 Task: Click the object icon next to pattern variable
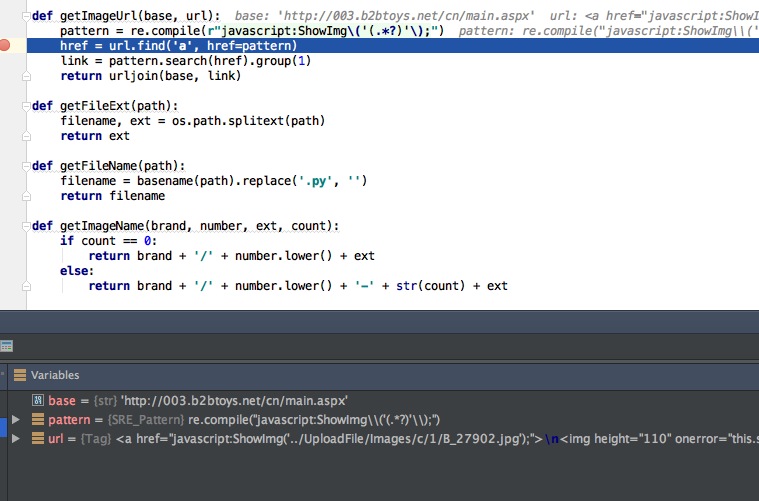[37, 419]
